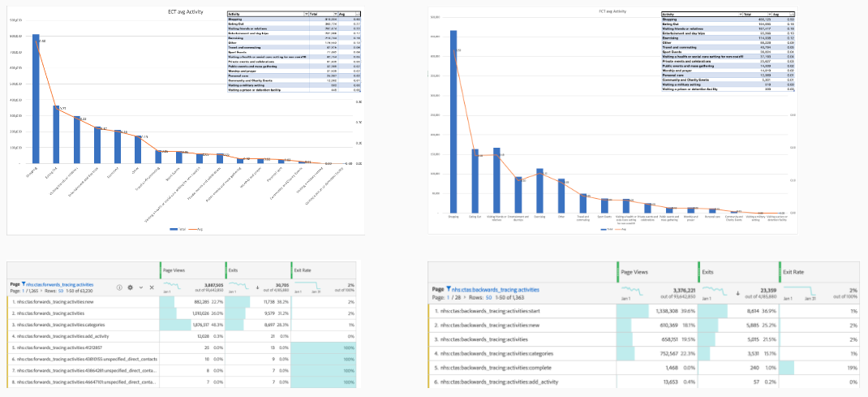Click the nhs:ctas:backwards_tracing:activities filter link

[496, 288]
